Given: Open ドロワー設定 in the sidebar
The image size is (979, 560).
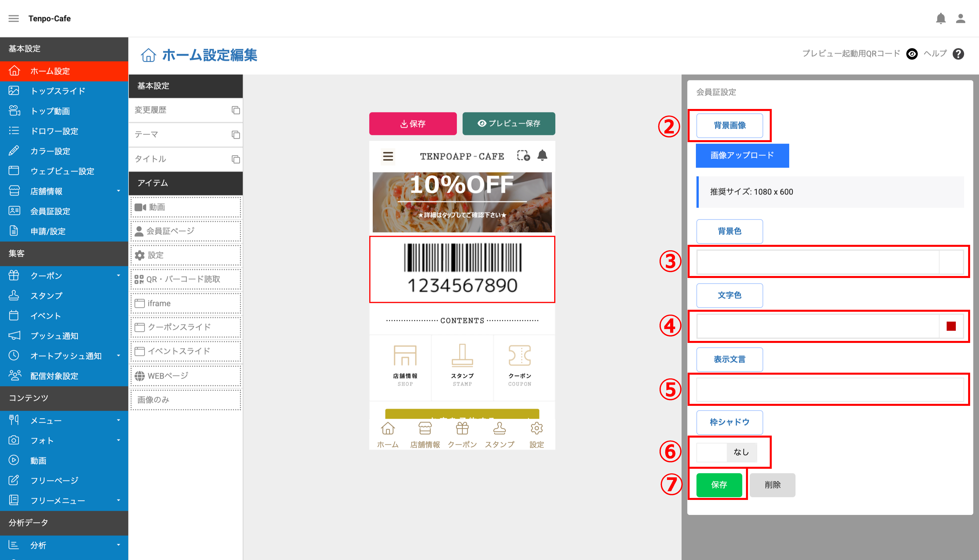Looking at the screenshot, I should (64, 131).
